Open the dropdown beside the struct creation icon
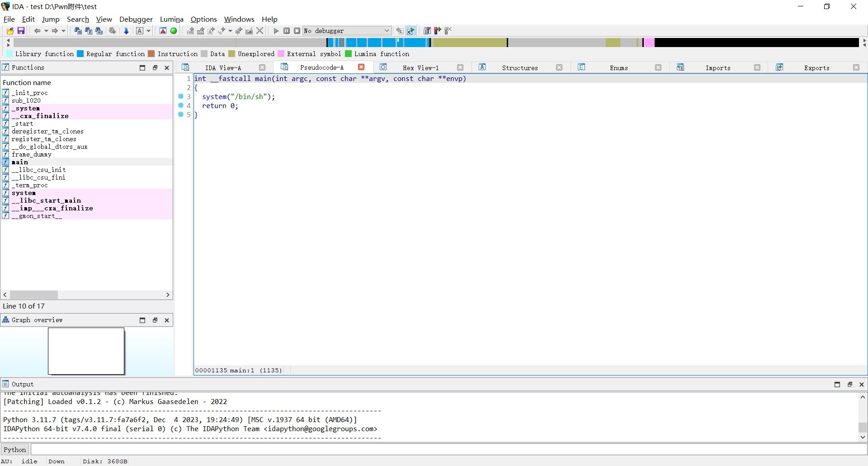Screen dimensions: 868x466 coord(230,31)
